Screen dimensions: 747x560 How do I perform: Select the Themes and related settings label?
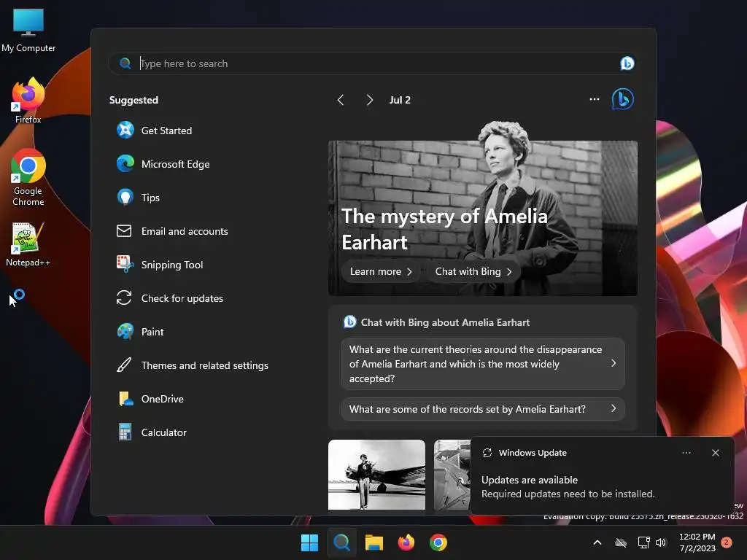[204, 365]
